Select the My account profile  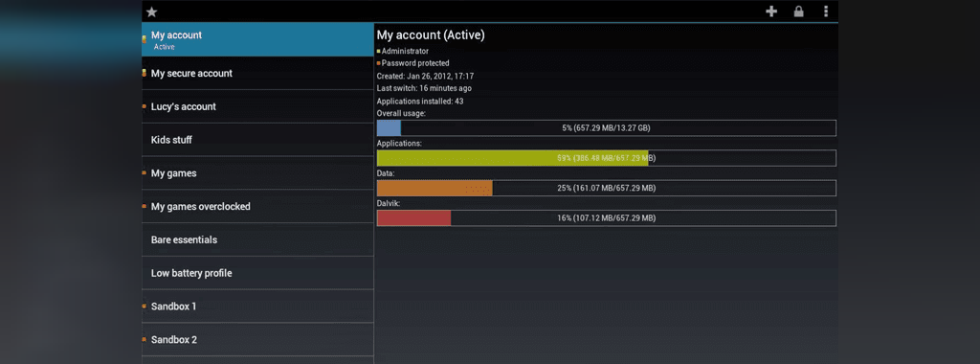click(x=257, y=40)
